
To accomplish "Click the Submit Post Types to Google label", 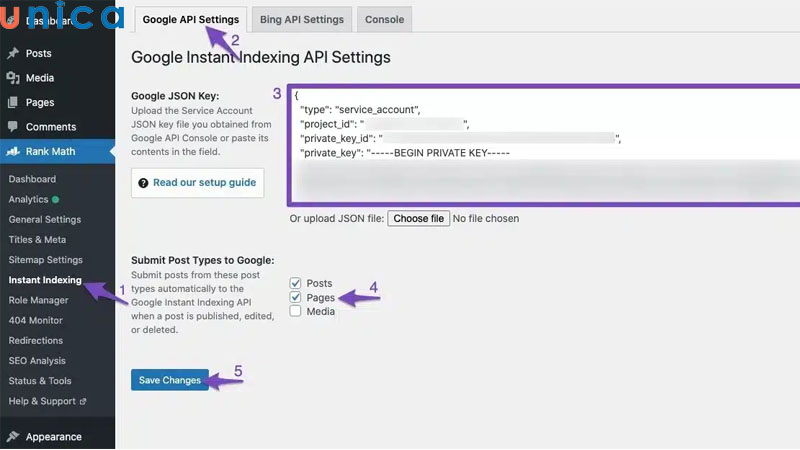I will pos(203,260).
